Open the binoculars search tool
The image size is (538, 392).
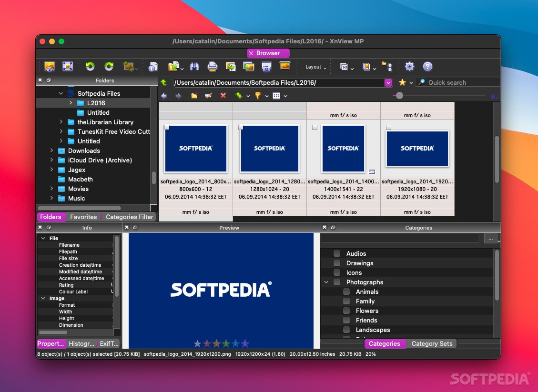click(194, 67)
